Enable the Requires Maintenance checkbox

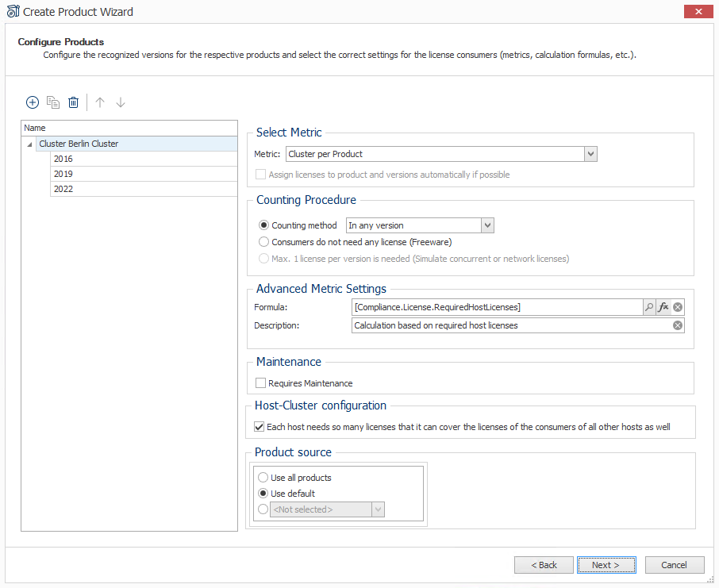click(x=260, y=383)
